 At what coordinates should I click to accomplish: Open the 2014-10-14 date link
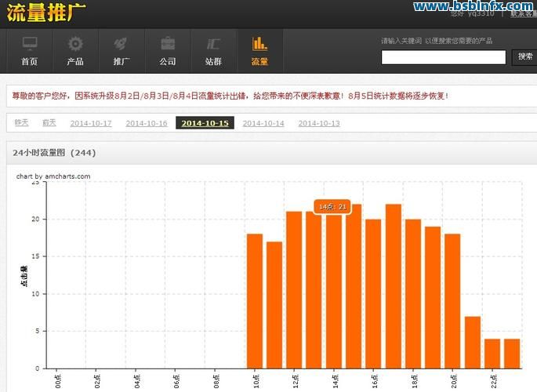point(263,123)
